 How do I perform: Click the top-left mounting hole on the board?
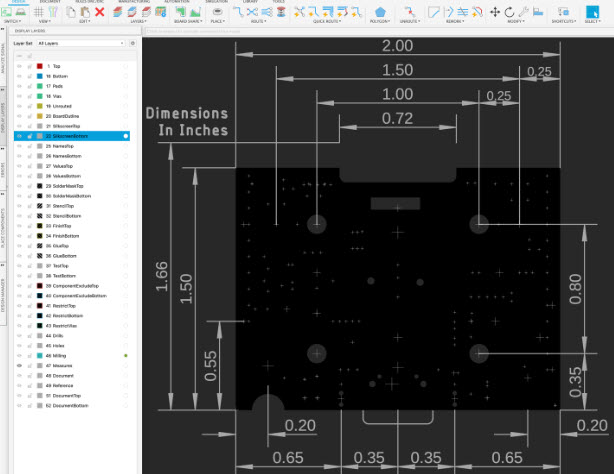(x=317, y=224)
